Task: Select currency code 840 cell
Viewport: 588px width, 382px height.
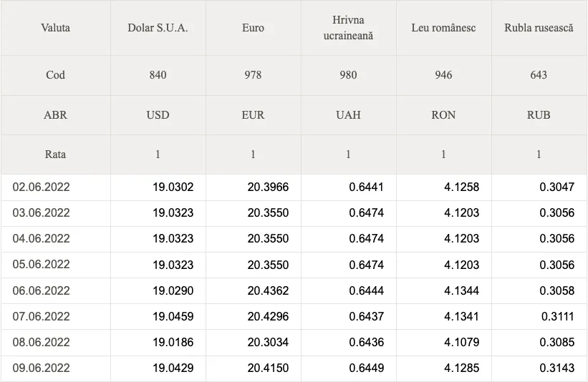Action: tap(158, 75)
